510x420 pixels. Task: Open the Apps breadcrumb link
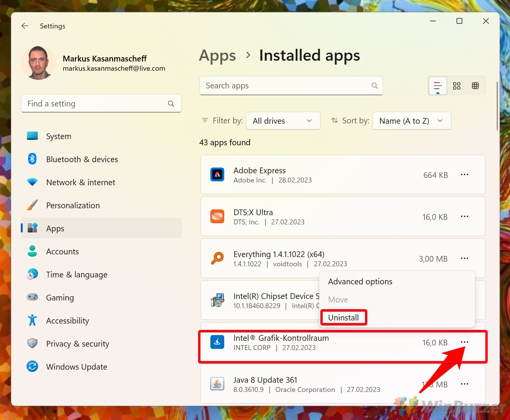pos(217,55)
